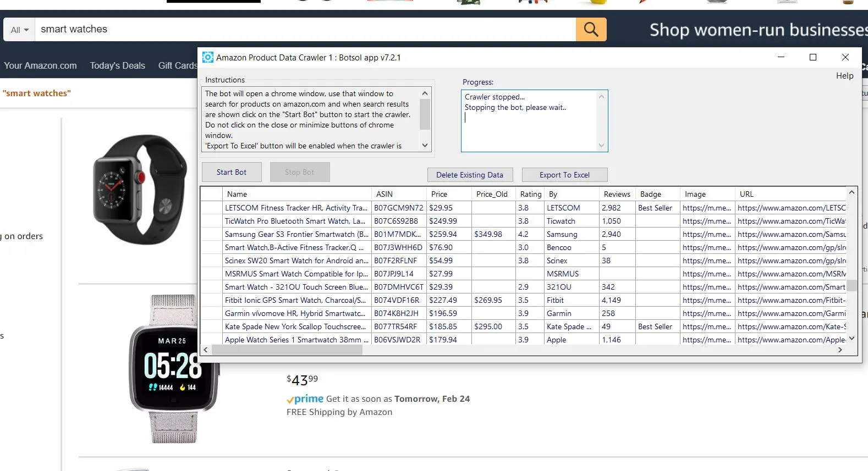
Task: Select the Samsung Gear S3 Frontier cell
Action: tap(297, 234)
